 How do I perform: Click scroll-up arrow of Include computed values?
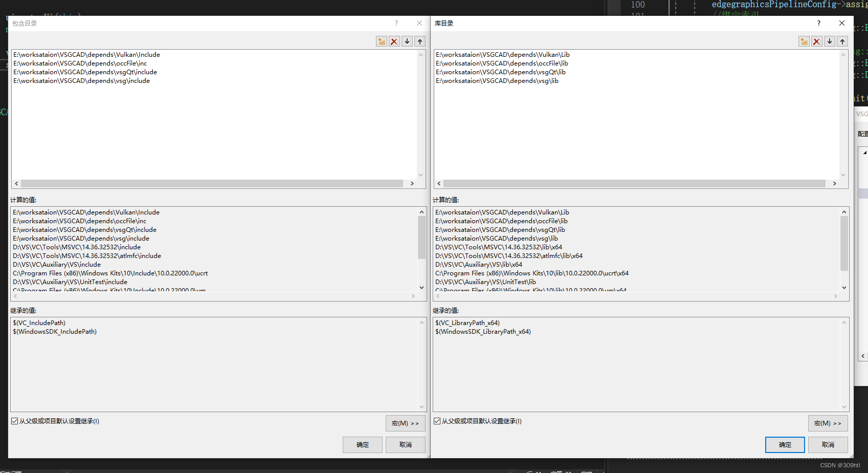(x=422, y=212)
